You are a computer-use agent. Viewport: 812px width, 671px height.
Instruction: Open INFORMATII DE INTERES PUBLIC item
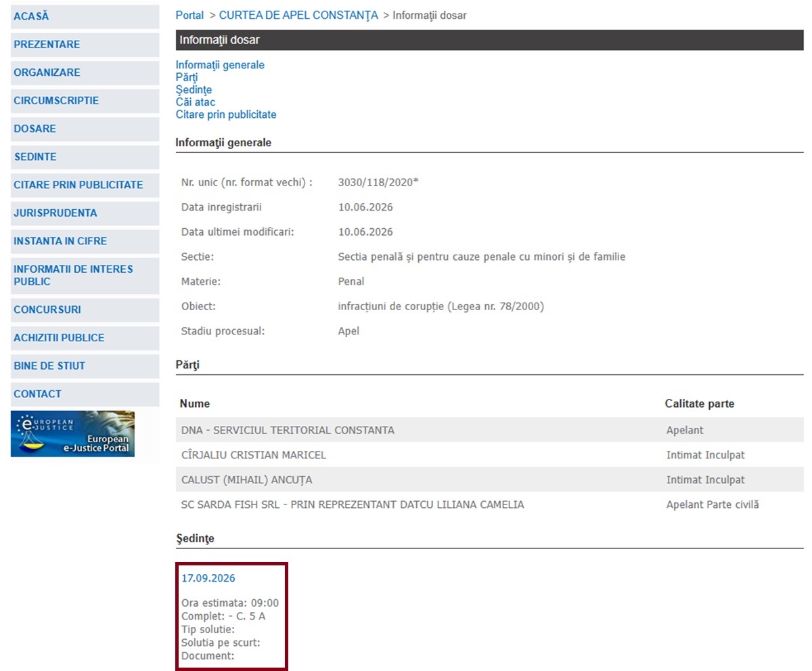click(85, 276)
